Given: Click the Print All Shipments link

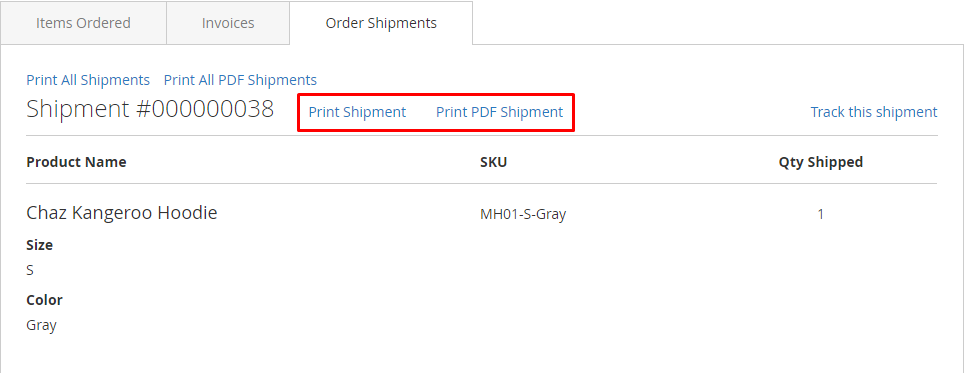Looking at the screenshot, I should 88,80.
